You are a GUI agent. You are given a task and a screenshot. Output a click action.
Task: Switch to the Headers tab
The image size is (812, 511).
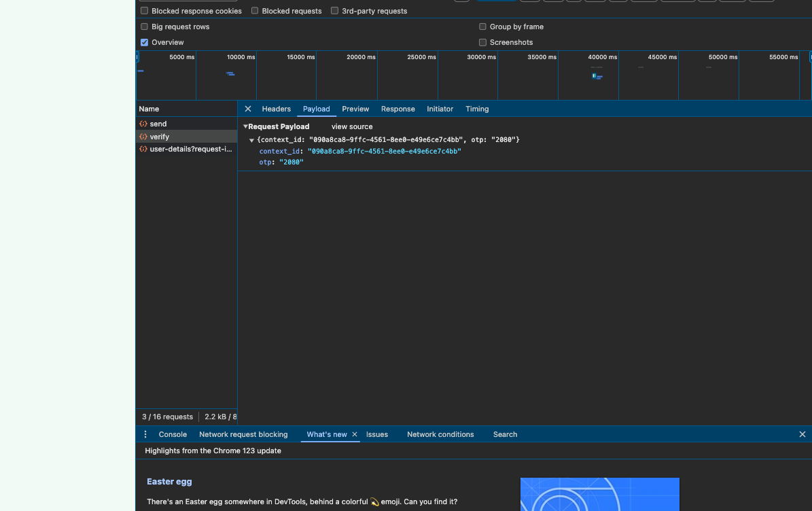276,109
